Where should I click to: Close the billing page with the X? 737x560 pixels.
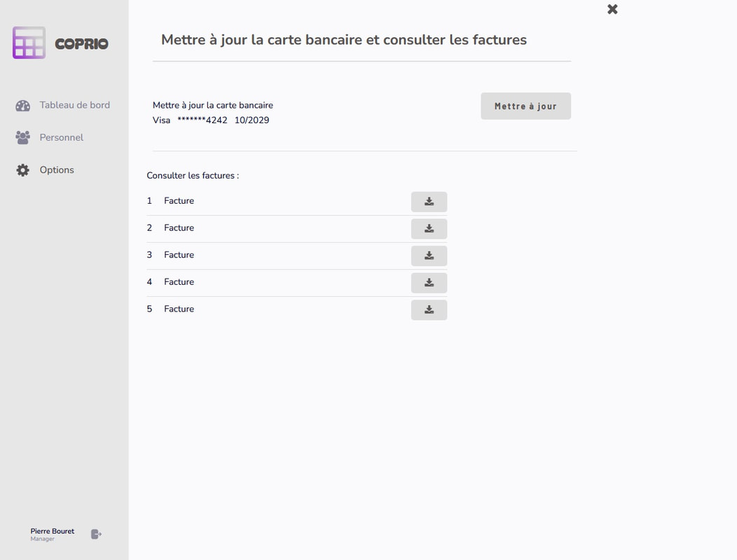point(612,9)
